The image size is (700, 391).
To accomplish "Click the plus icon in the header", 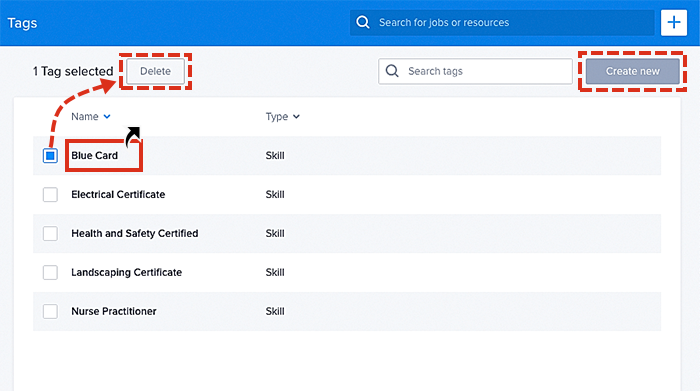I will [674, 22].
